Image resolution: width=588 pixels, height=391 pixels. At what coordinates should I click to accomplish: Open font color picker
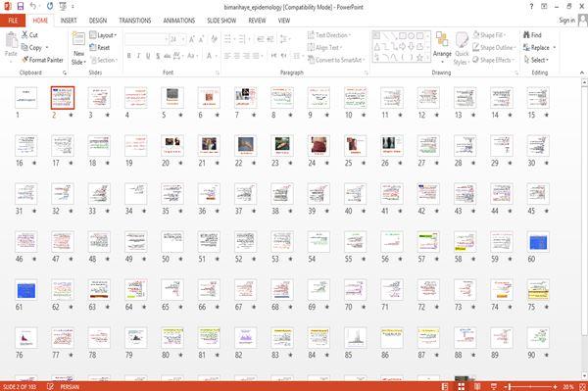[211, 56]
